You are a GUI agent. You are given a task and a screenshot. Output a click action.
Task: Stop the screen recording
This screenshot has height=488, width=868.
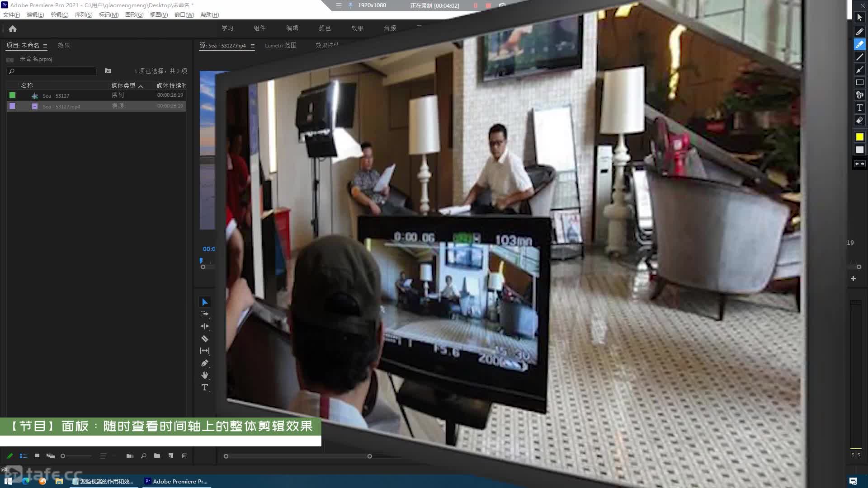click(x=488, y=5)
